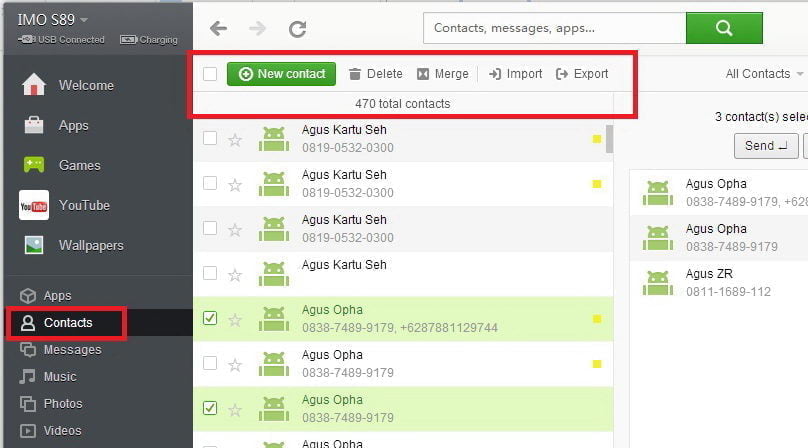
Task: Click yellow marker on Agus Opha +6287881129744 row
Action: [x=597, y=319]
